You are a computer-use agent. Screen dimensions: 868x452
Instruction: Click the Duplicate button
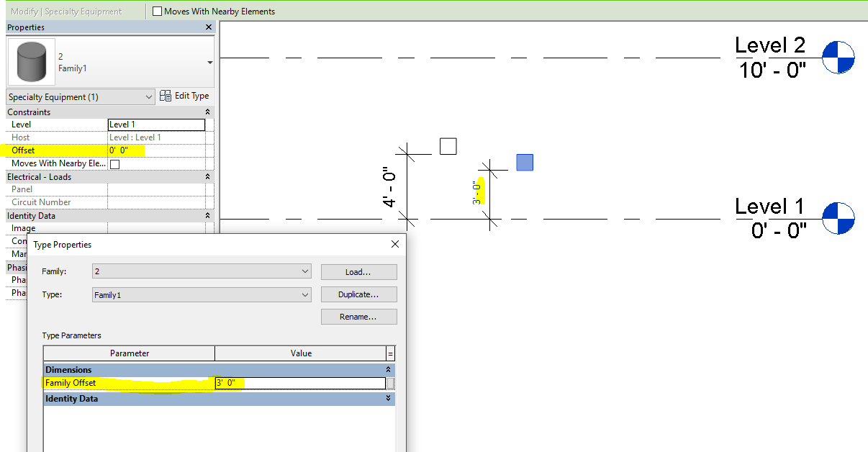[x=358, y=294]
